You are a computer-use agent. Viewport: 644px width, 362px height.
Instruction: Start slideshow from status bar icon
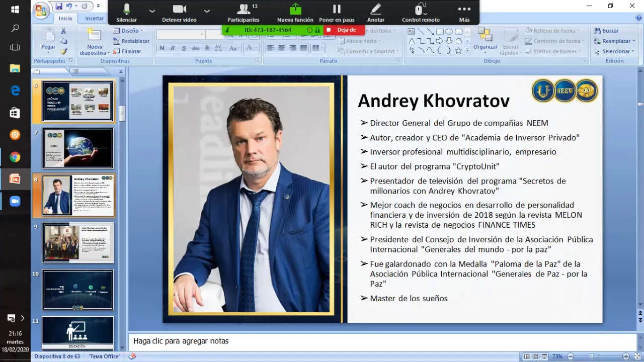coord(544,356)
